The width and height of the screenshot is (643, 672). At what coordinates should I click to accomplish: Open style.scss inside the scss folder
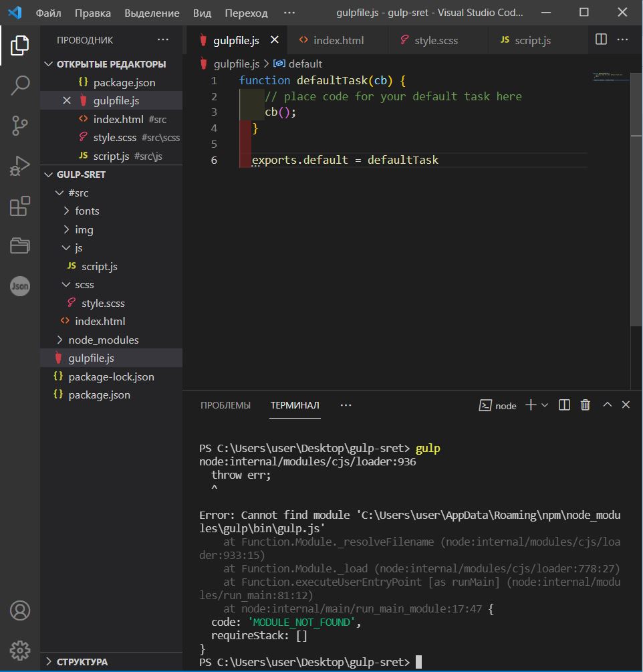tap(112, 303)
